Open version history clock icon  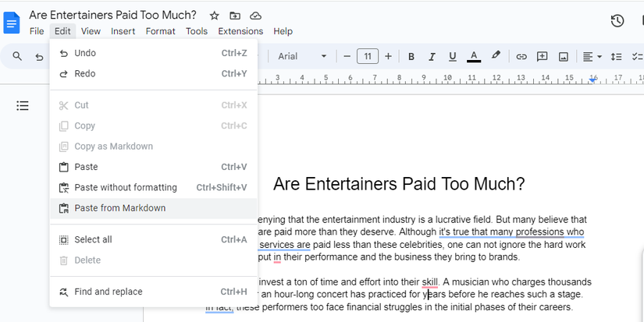(617, 21)
